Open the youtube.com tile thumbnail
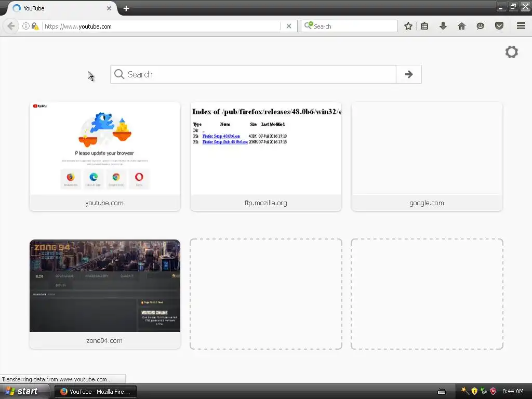Image resolution: width=532 pixels, height=399 pixels. pyautogui.click(x=105, y=148)
